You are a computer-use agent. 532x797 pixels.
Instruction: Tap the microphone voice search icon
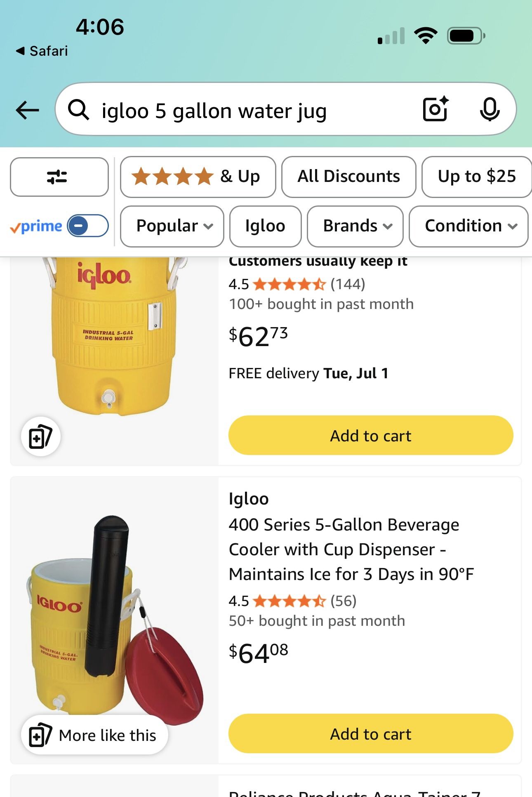click(x=490, y=109)
